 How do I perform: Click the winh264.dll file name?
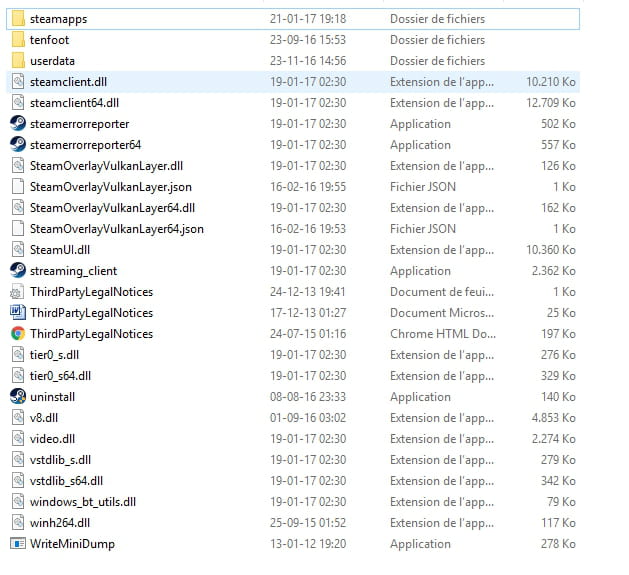60,523
